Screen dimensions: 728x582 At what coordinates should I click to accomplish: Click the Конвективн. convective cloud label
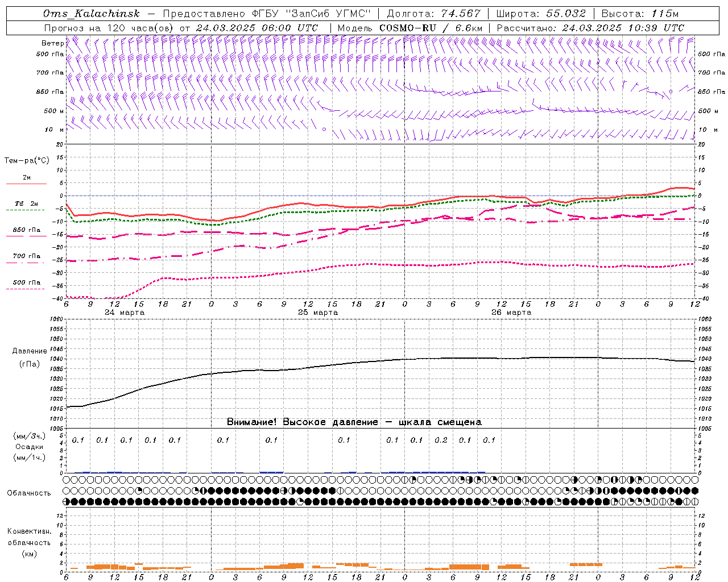pyautogui.click(x=29, y=531)
